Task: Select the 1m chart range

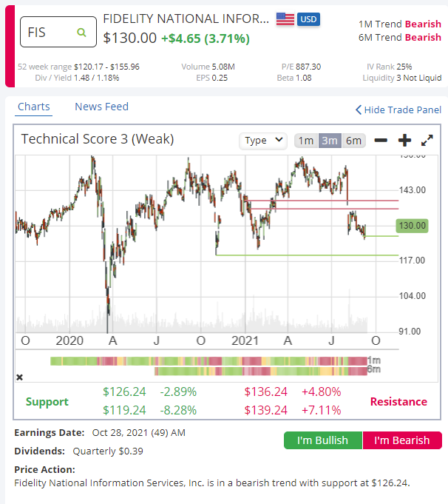Action: pyautogui.click(x=306, y=141)
